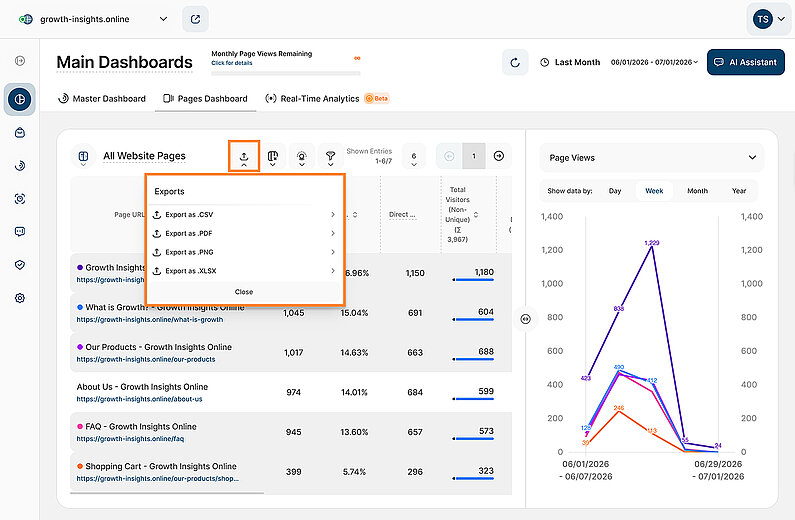Open site in new tab icon
The width and height of the screenshot is (795, 520).
coord(195,19)
